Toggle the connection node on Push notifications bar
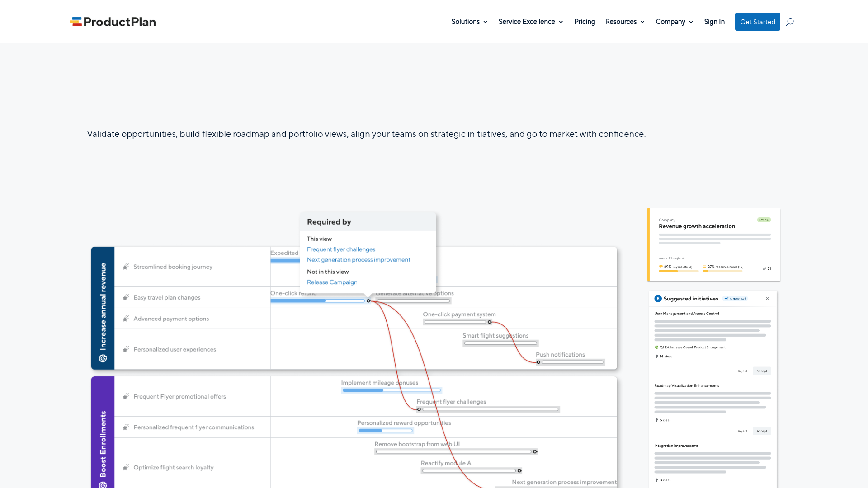Image resolution: width=868 pixels, height=488 pixels. [x=538, y=362]
